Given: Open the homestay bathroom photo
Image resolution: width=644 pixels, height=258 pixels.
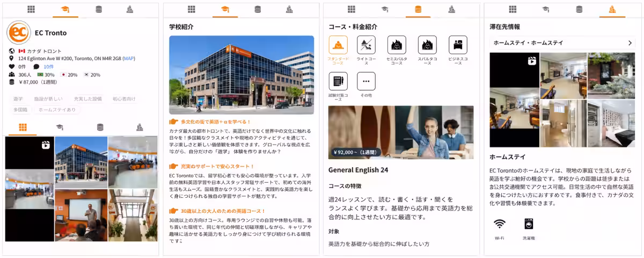Looking at the screenshot, I should (563, 124).
